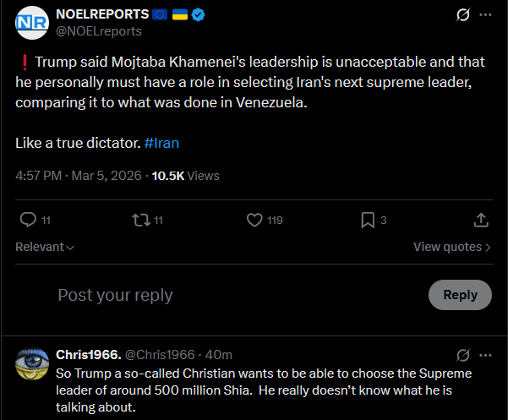Screen dimensions: 508x420
Task: Bookmark the NOELREPORTS post
Action: (368, 220)
